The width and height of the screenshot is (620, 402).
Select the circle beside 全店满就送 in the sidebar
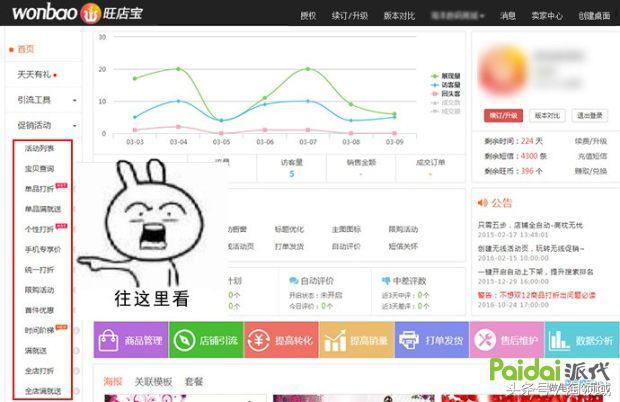76,391
